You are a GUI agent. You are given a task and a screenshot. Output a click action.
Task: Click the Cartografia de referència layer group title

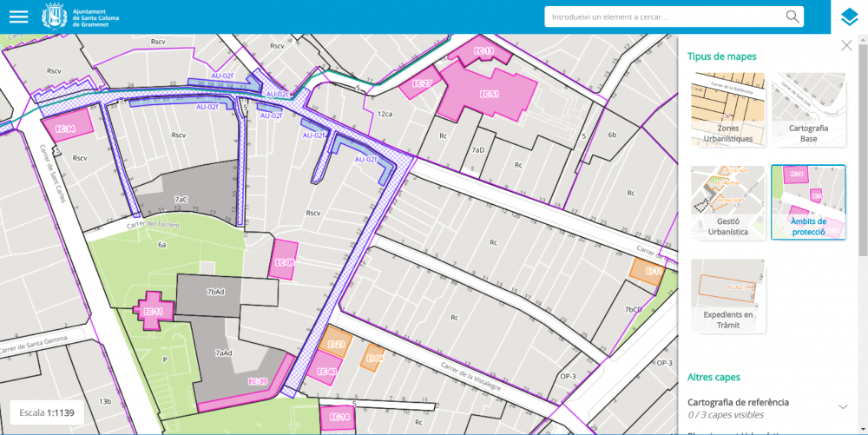738,402
